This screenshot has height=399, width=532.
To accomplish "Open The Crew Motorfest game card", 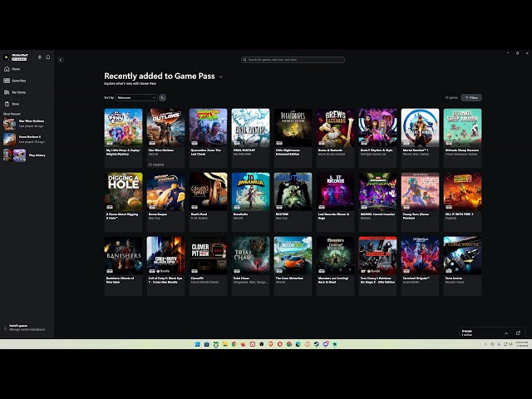I will pos(293,266).
